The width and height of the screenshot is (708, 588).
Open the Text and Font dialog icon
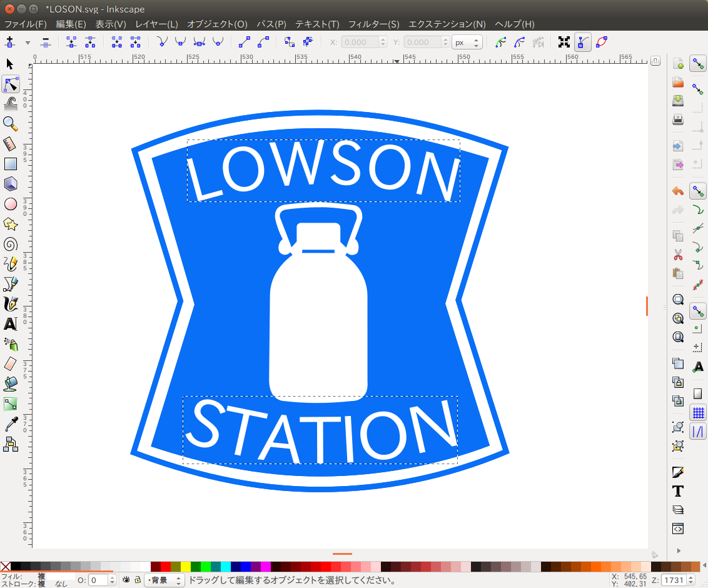[x=678, y=491]
